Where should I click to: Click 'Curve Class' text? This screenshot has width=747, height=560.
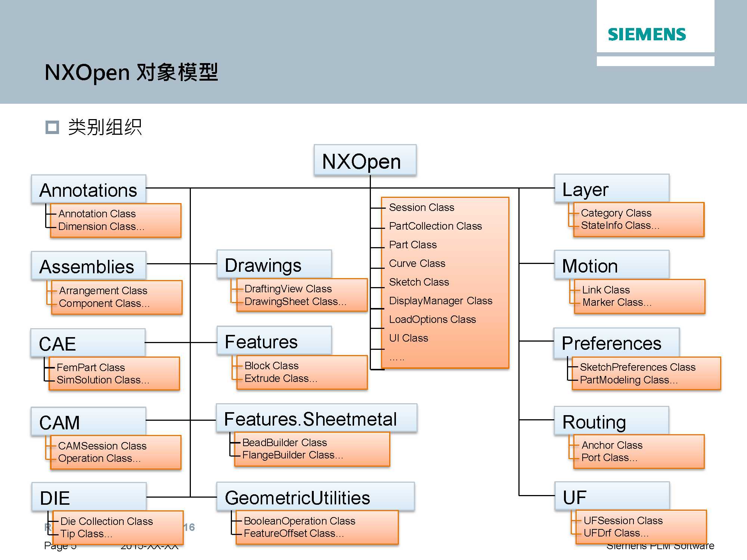[417, 263]
